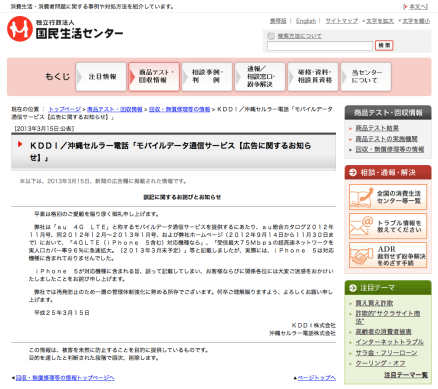Open the 全国の消費生活センター等一覧 banner
The width and height of the screenshot is (438, 389).
388,197
